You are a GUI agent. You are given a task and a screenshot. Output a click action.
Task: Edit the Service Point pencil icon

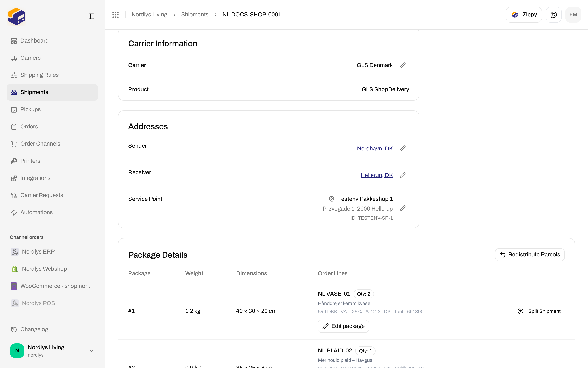(x=403, y=208)
